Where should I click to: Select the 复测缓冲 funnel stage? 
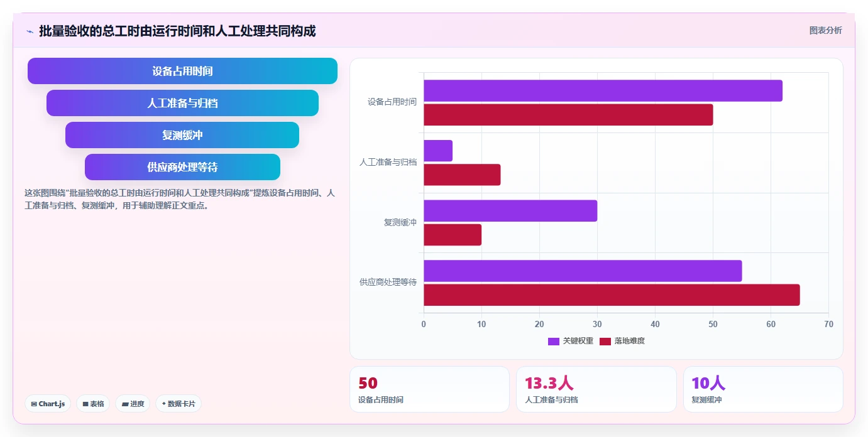click(182, 135)
